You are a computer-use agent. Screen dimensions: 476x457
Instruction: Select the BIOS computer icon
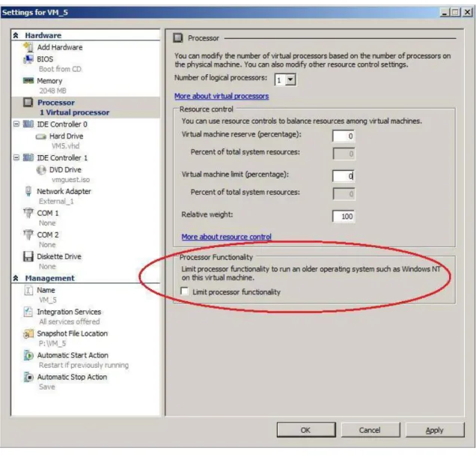pyautogui.click(x=28, y=59)
